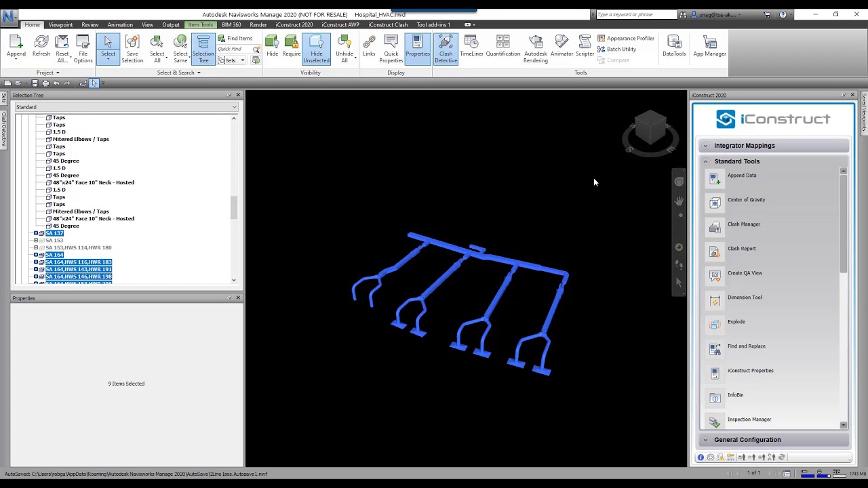The image size is (868, 488).
Task: Open the iConstruct Clash ribbon tab
Action: [388, 25]
